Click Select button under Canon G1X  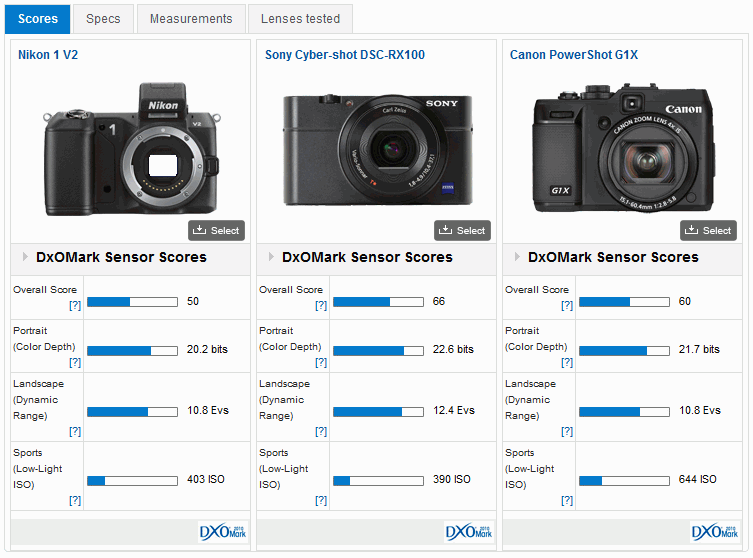coord(708,230)
